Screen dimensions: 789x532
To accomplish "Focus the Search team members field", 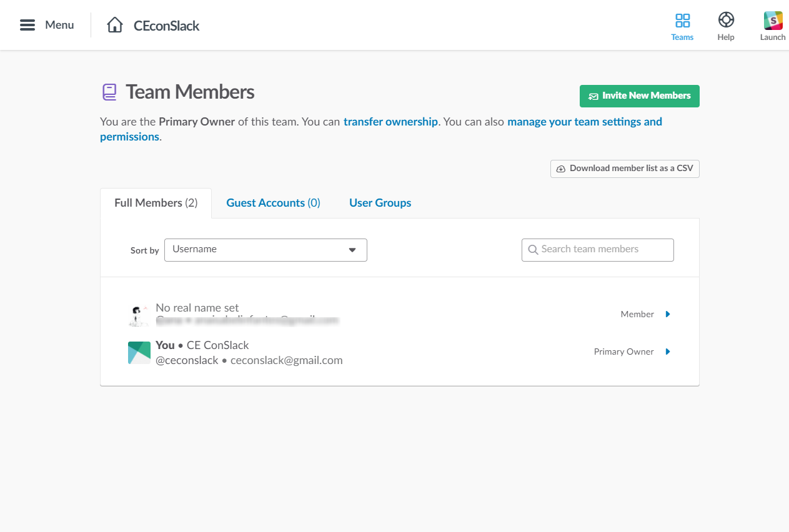I will [598, 250].
